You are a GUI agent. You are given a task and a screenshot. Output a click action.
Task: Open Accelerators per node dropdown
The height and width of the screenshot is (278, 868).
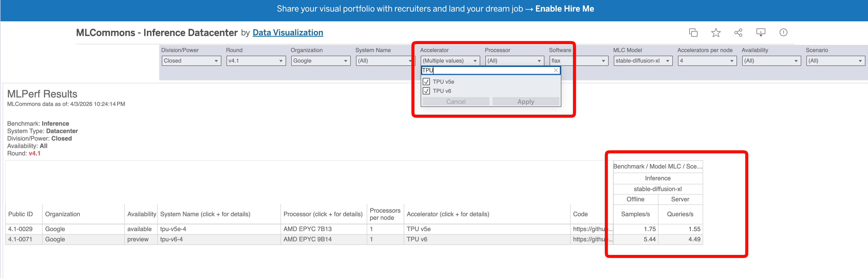(707, 61)
